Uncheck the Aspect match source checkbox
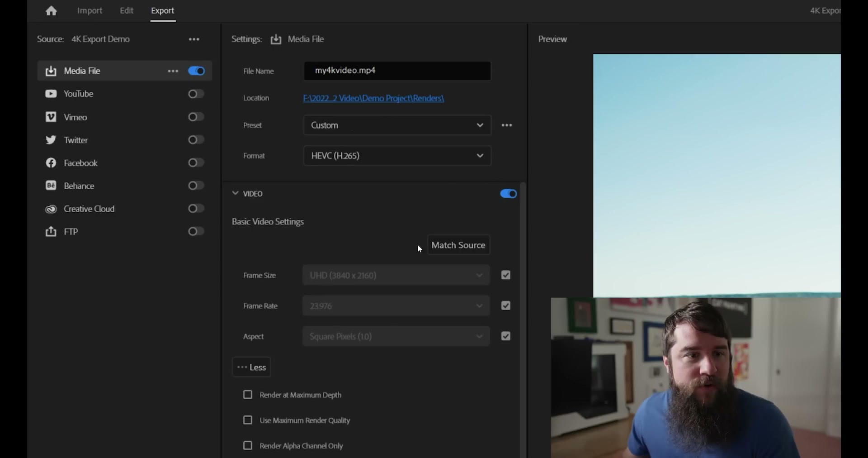Image resolution: width=868 pixels, height=458 pixels. pyautogui.click(x=506, y=336)
